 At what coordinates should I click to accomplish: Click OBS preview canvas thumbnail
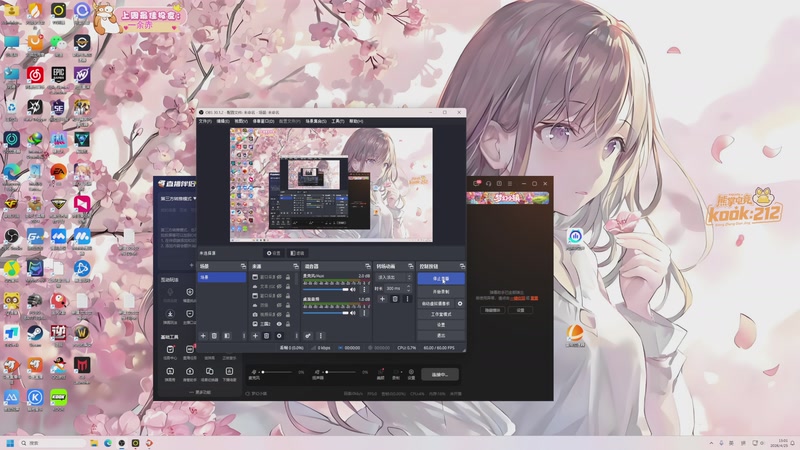pos(331,185)
